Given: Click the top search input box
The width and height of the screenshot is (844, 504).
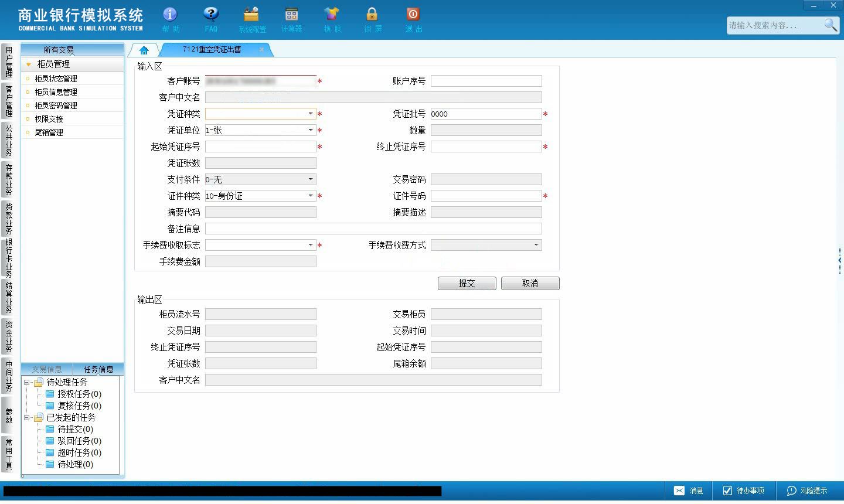Looking at the screenshot, I should 775,25.
